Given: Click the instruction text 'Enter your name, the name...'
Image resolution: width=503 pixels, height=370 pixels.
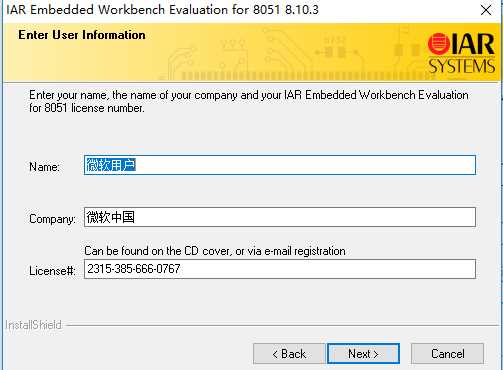Looking at the screenshot, I should (x=249, y=101).
